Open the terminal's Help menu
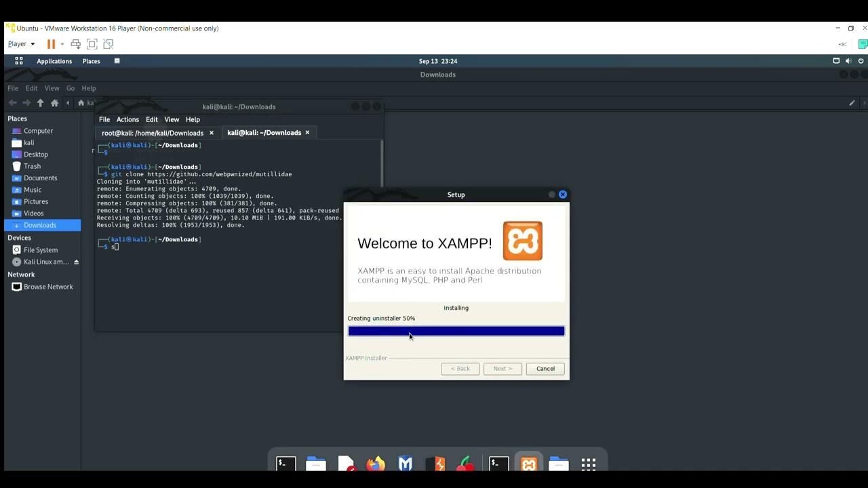Viewport: 868px width, 488px height. [x=193, y=119]
